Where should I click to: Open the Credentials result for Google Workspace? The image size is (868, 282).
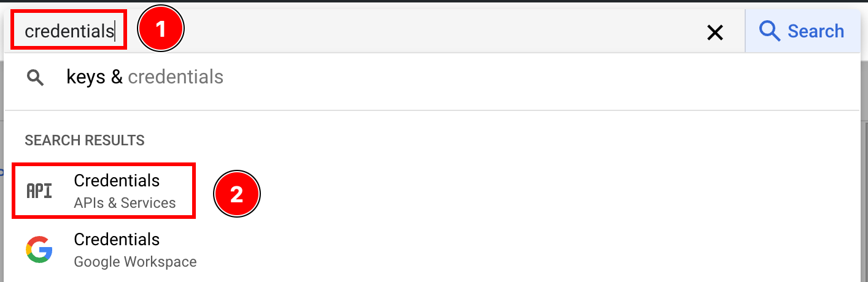117,240
